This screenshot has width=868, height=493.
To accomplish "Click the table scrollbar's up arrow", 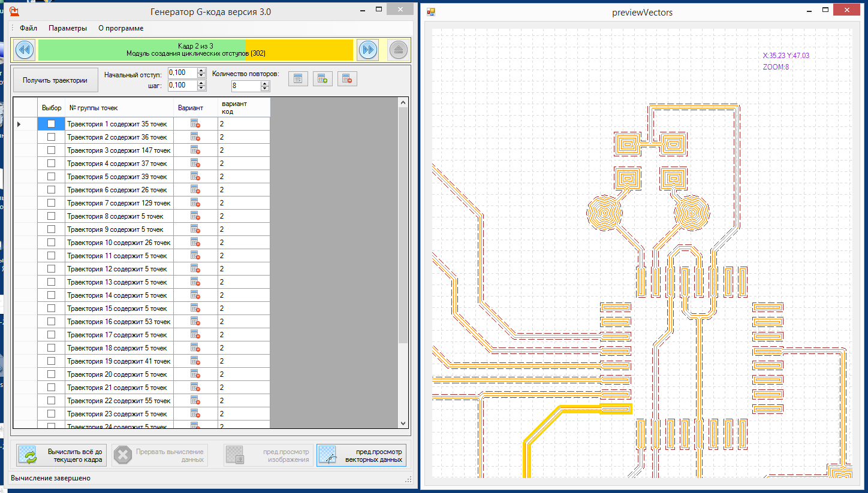I will (x=403, y=103).
